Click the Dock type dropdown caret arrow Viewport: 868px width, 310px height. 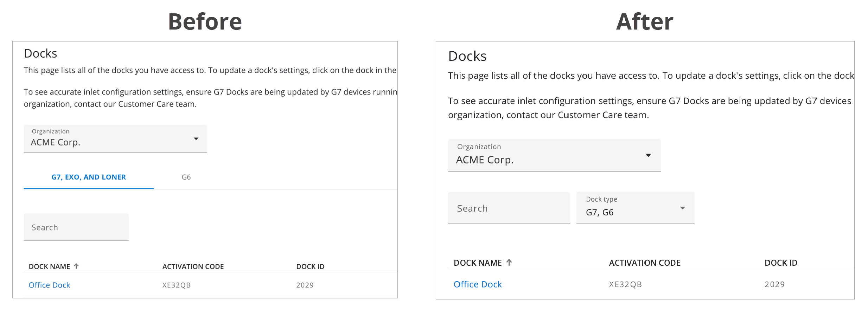tap(682, 208)
